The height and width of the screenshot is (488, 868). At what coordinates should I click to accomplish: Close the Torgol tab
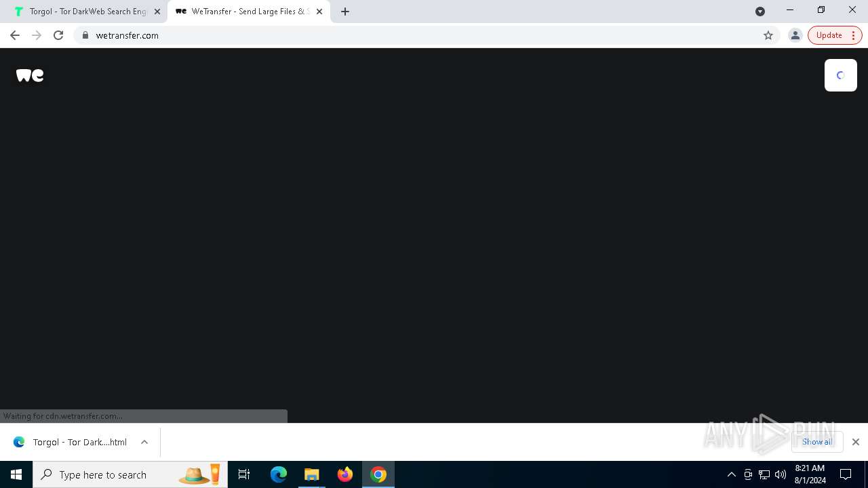pos(157,12)
